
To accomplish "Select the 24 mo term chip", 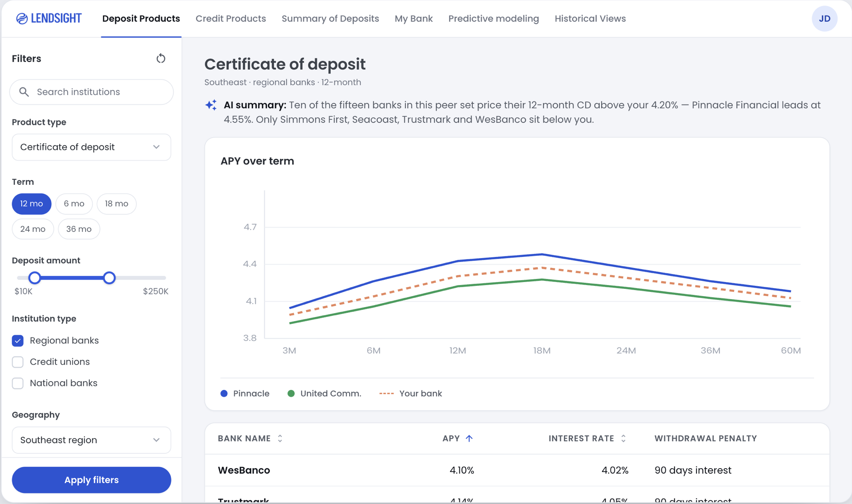I will click(x=33, y=229).
